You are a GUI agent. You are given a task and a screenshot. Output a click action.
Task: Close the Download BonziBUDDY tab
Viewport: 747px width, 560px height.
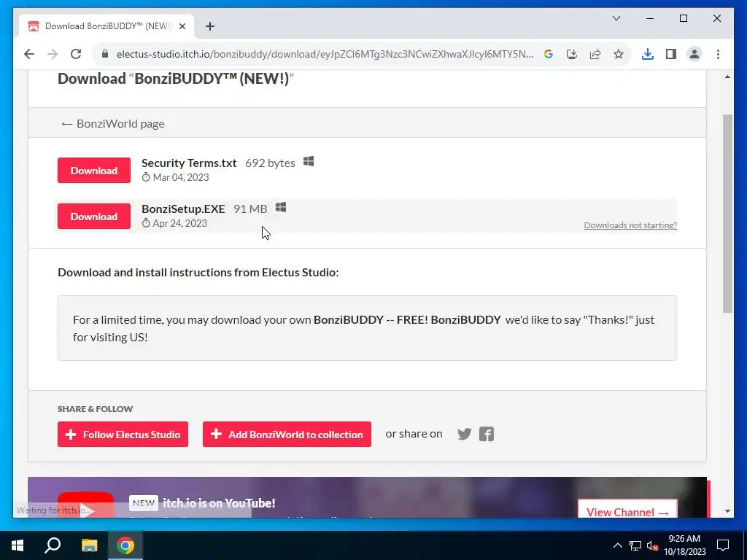pos(182,26)
